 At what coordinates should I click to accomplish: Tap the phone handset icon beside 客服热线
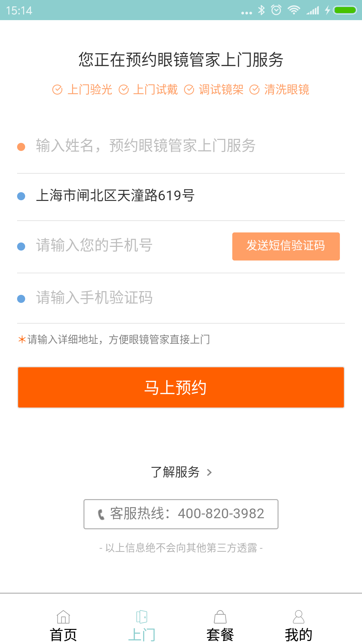coord(101,514)
